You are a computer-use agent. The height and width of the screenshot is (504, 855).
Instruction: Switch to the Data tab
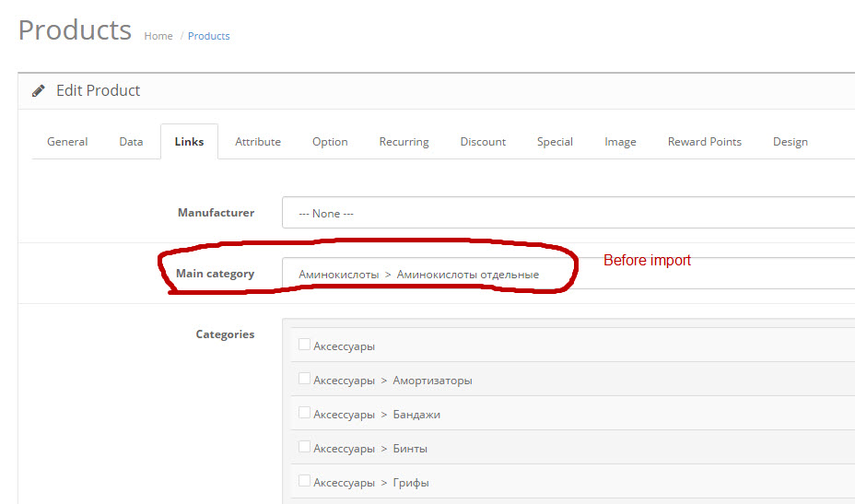(x=131, y=142)
